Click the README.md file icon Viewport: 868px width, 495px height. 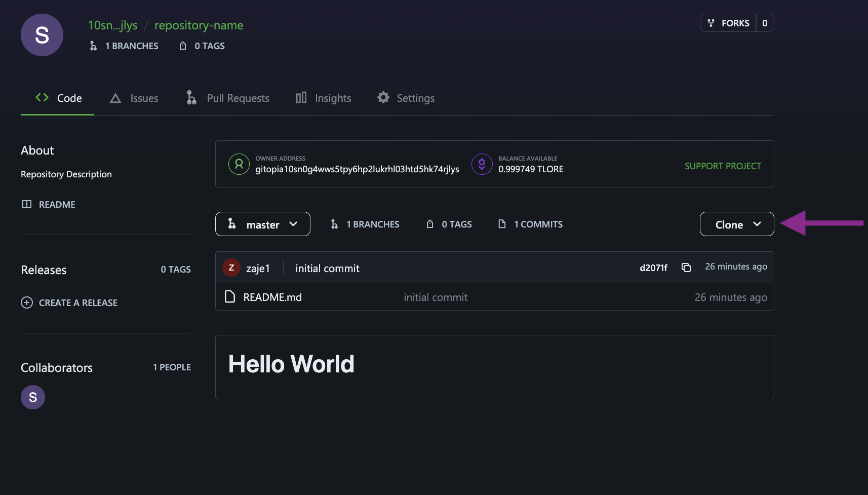coord(230,297)
